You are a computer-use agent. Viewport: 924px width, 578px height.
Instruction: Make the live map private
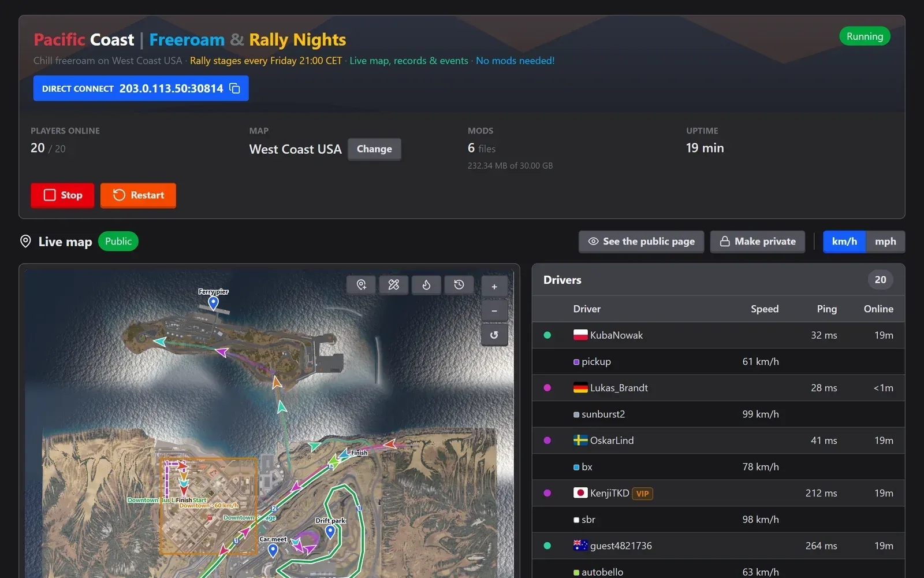(758, 242)
